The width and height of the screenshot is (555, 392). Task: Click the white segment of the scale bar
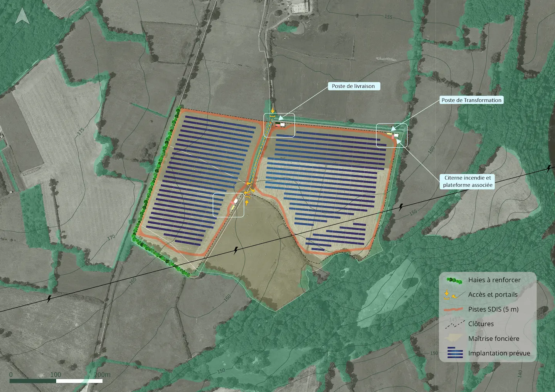tap(79, 381)
